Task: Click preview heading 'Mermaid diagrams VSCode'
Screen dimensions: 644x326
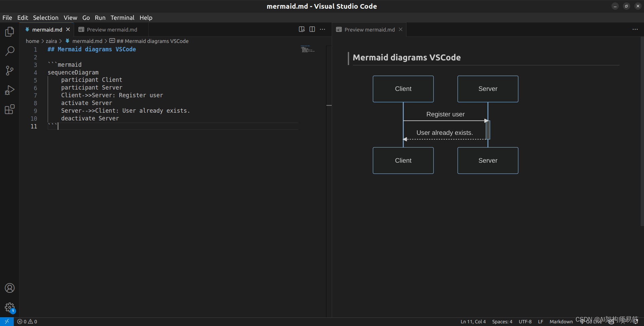Action: [407, 57]
